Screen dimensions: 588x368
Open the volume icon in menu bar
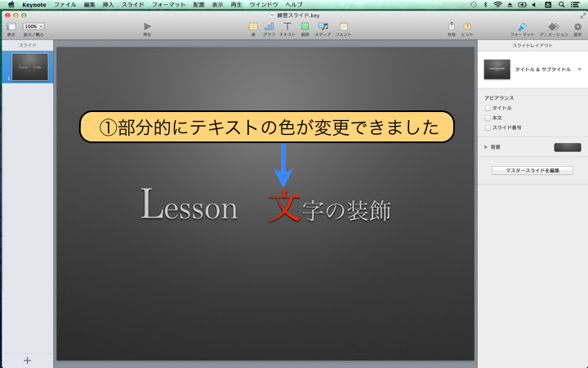click(534, 5)
